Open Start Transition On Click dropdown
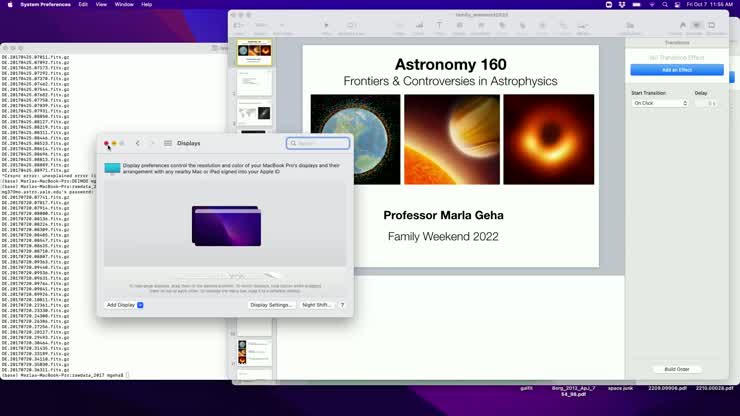The image size is (740, 416). [x=660, y=103]
